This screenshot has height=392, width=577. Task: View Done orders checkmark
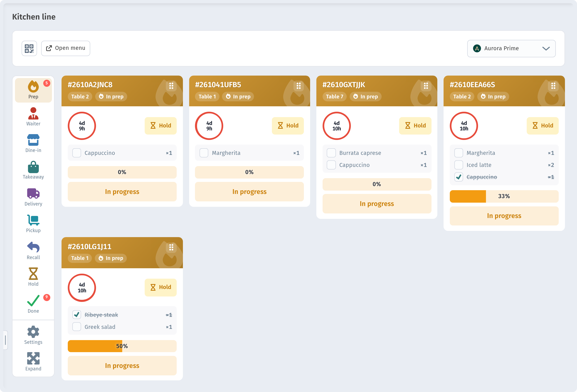[33, 304]
